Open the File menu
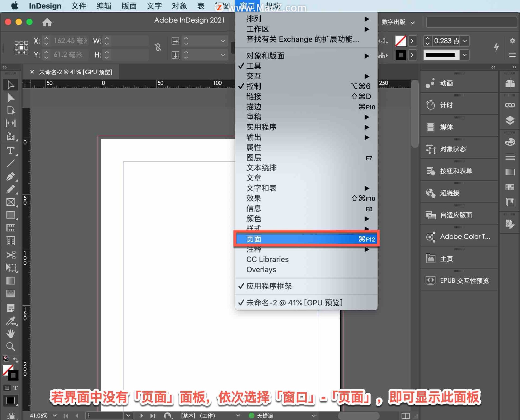This screenshot has height=420, width=520. (x=79, y=6)
